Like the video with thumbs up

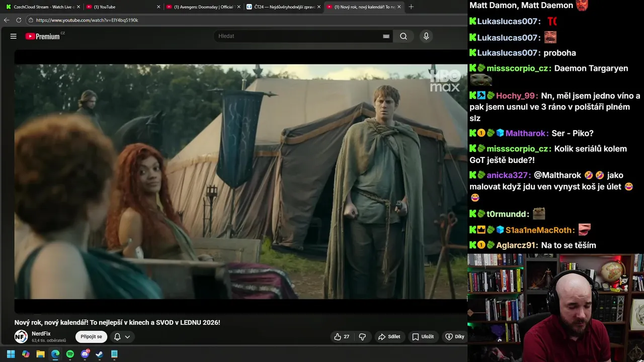coord(342,337)
